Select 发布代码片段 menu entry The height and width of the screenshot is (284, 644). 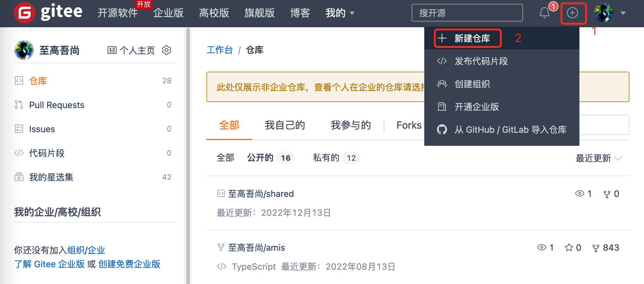tap(481, 61)
